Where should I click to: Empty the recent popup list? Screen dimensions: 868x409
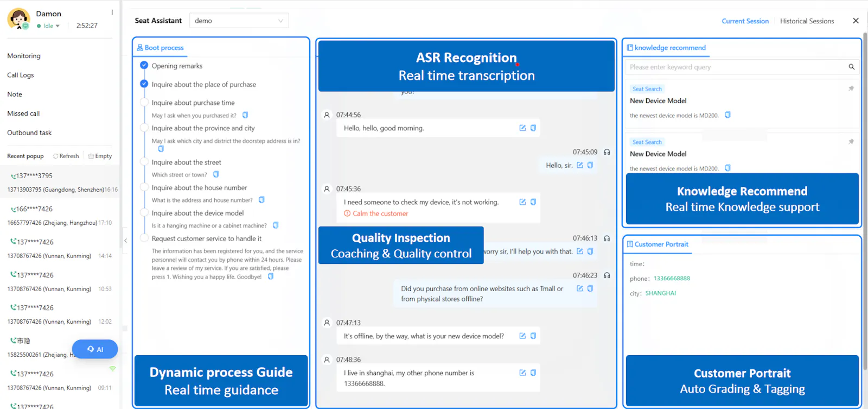pos(100,156)
